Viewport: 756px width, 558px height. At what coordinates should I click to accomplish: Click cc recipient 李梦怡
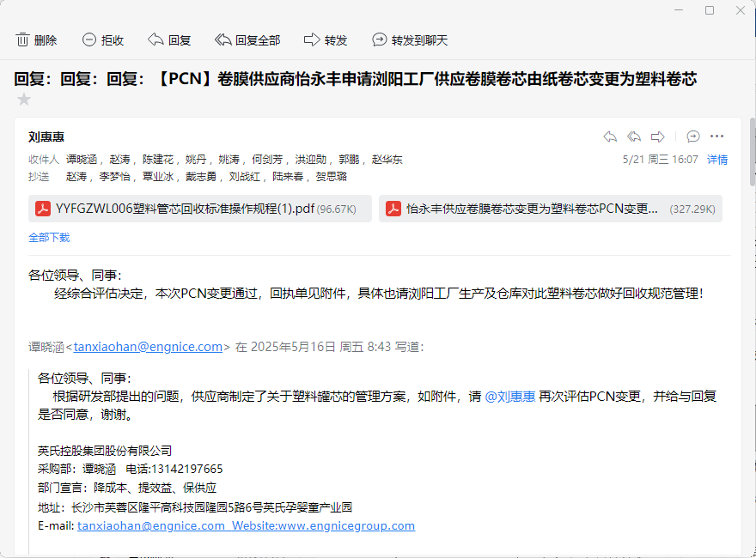coord(115,177)
